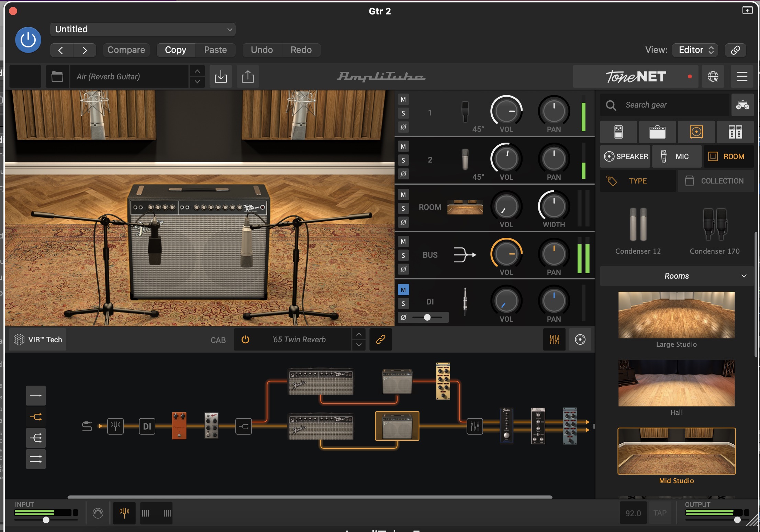Click mic 1 VOL knob
760x532 pixels.
click(x=506, y=111)
